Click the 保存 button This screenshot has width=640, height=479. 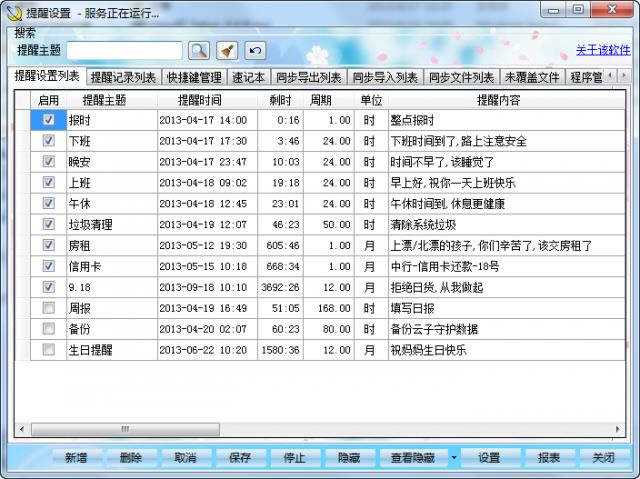pos(240,458)
